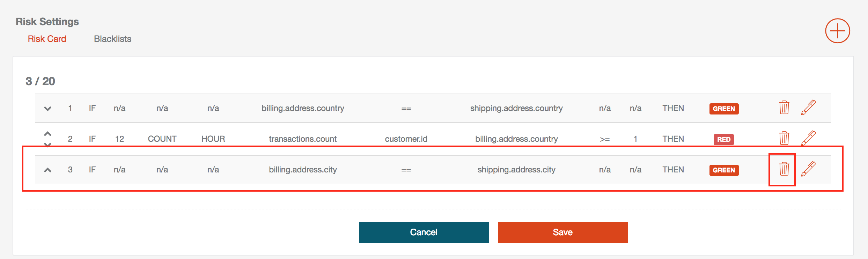This screenshot has height=259, width=868.
Task: Select the transactions.count field in rule 2
Action: pyautogui.click(x=303, y=139)
